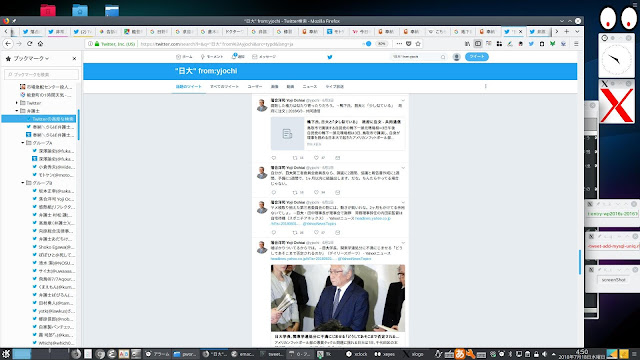640x360 pixels.
Task: Expand the Twitter bookmark folder
Action: tap(17, 103)
